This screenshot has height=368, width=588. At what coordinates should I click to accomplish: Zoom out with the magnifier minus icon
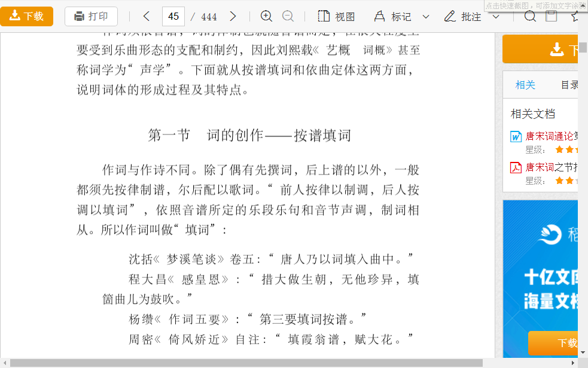pos(288,16)
